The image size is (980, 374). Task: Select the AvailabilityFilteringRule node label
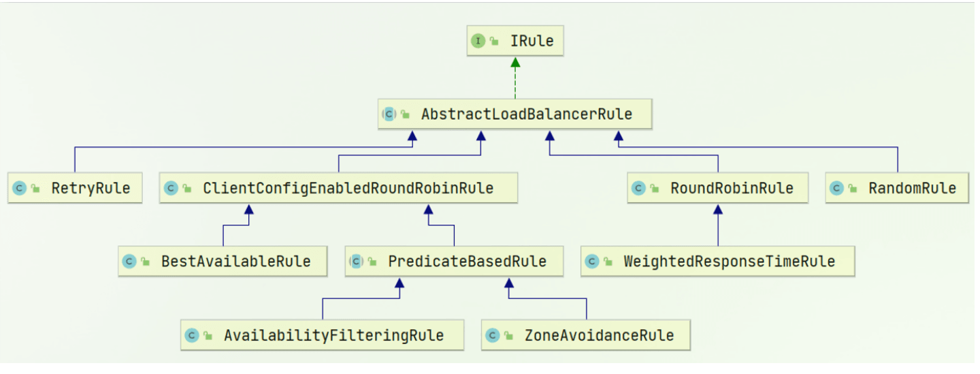[x=334, y=335]
